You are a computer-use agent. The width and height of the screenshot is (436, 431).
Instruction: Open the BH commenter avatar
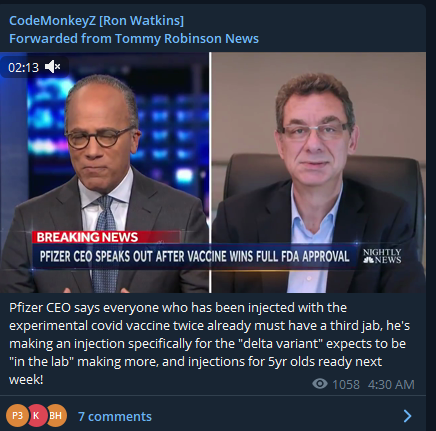tap(56, 415)
